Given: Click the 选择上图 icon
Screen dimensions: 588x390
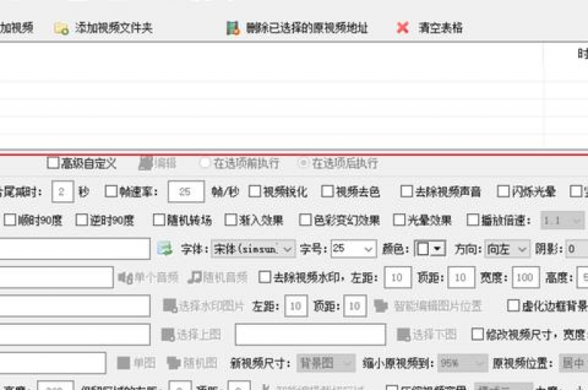Looking at the screenshot, I should click(168, 334).
